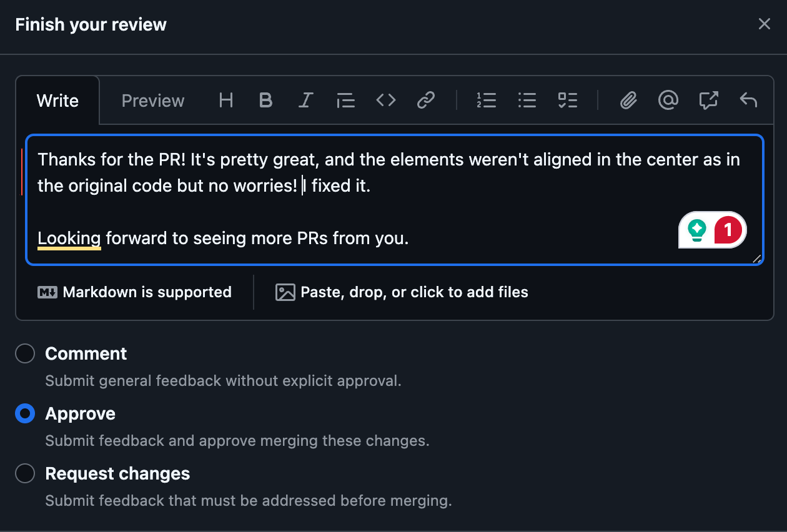Image resolution: width=787 pixels, height=532 pixels.
Task: Click Paste, drop, or click to add files
Action: [x=402, y=292]
